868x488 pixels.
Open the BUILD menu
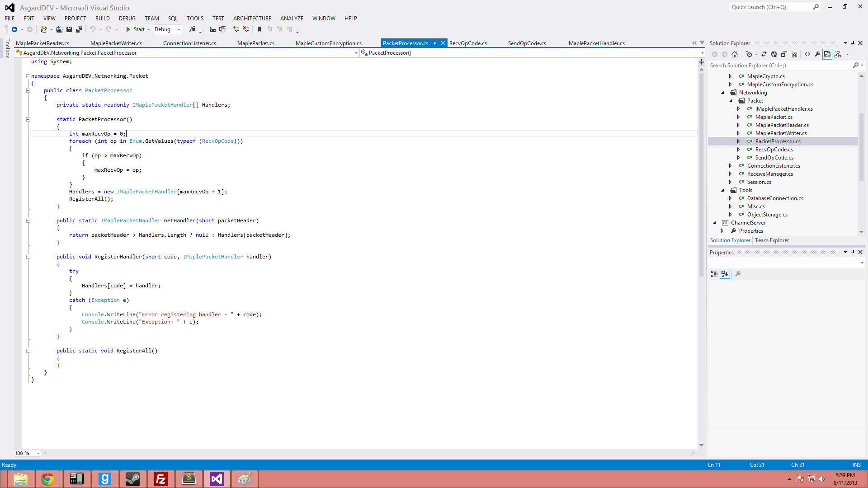click(102, 19)
